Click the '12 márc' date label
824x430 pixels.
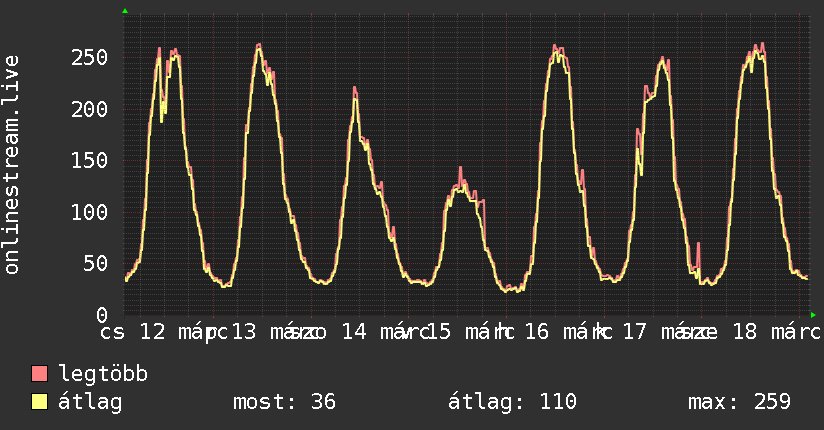[184, 332]
